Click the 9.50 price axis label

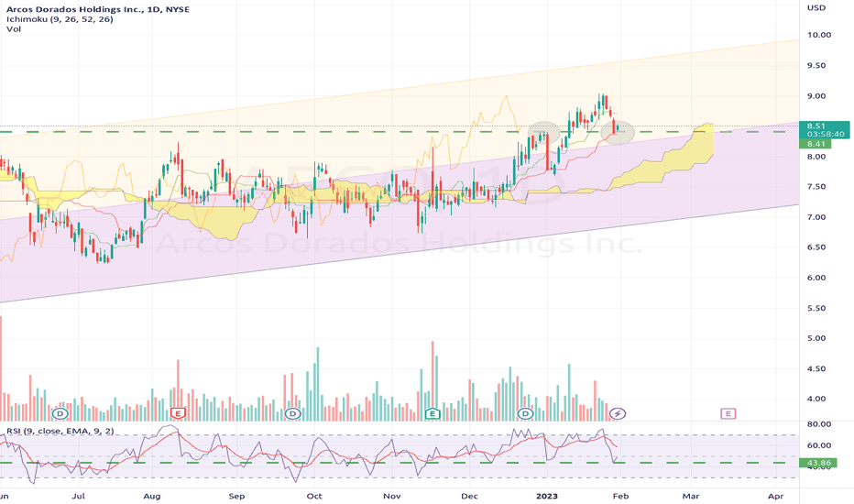[816, 65]
